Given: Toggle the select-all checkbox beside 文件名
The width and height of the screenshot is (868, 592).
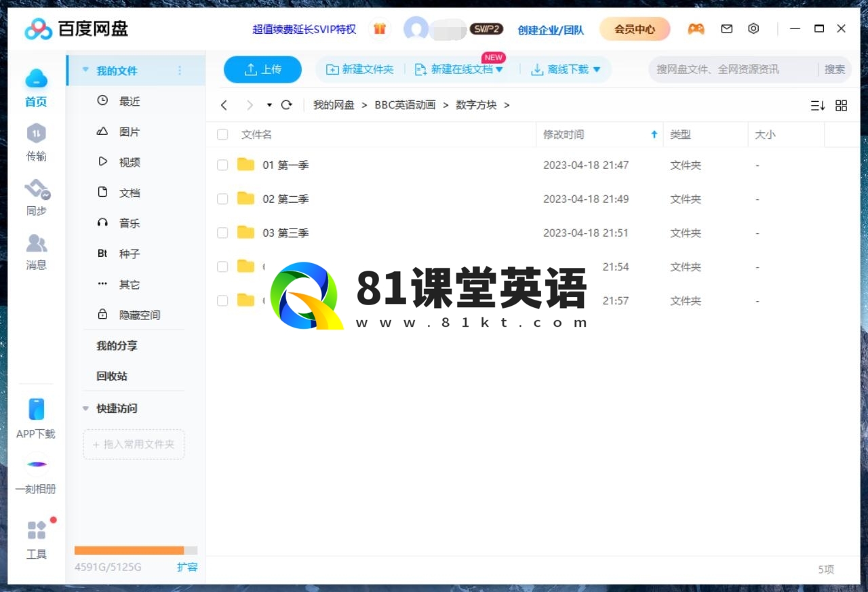Looking at the screenshot, I should 222,134.
